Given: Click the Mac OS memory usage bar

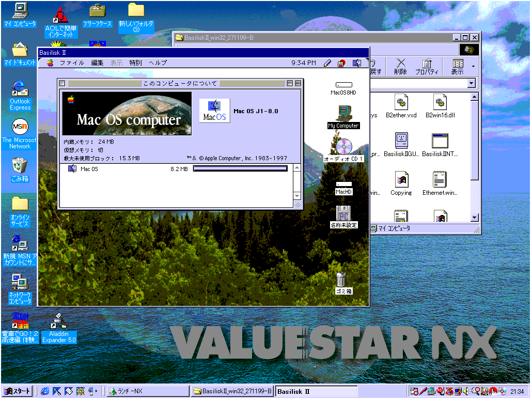Looking at the screenshot, I should point(240,168).
